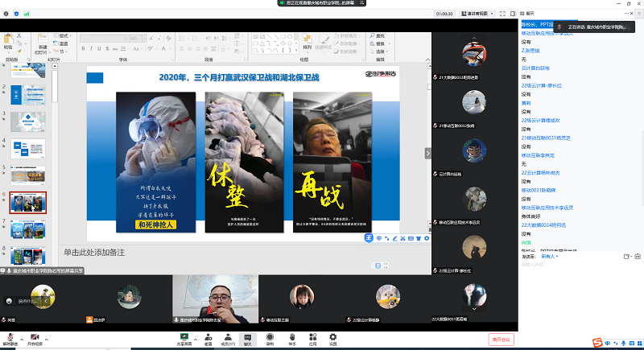Screen dimensions: 644x350
Task: Expand the video options arrow next to camera
Action: coord(47,336)
